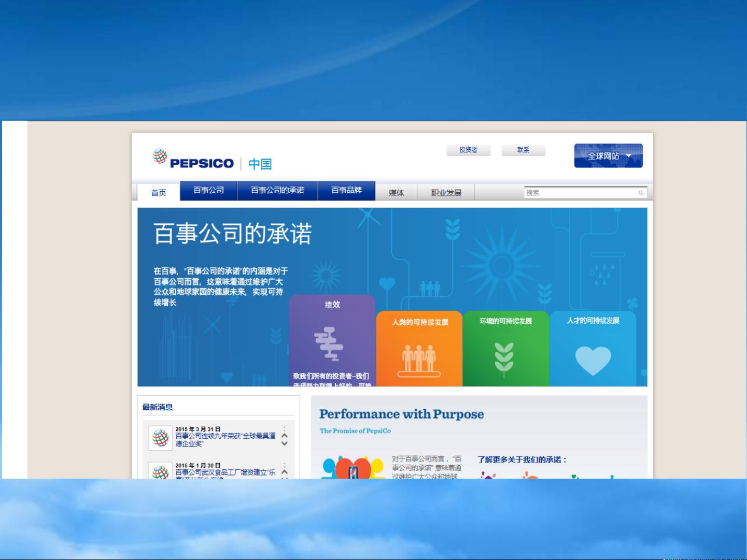Go to the 首页 tab
747x560 pixels.
point(159,193)
